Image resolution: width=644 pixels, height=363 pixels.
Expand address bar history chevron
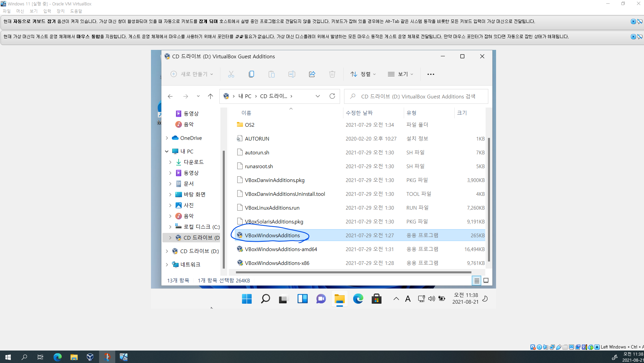click(318, 96)
